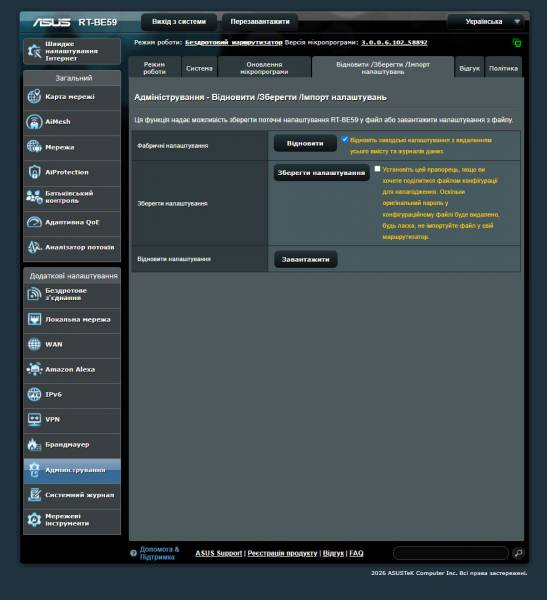Switch to Система tab

[x=199, y=68]
